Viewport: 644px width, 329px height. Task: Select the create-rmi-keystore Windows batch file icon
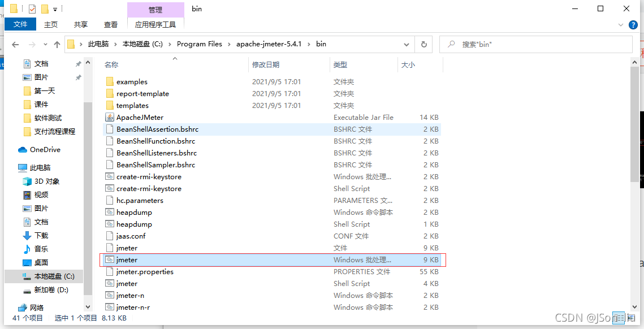110,176
